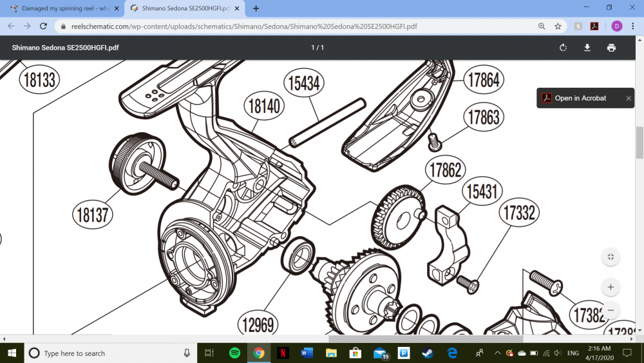The height and width of the screenshot is (363, 644).
Task: Close the Shimano Sedona PDF tab
Action: tap(236, 8)
